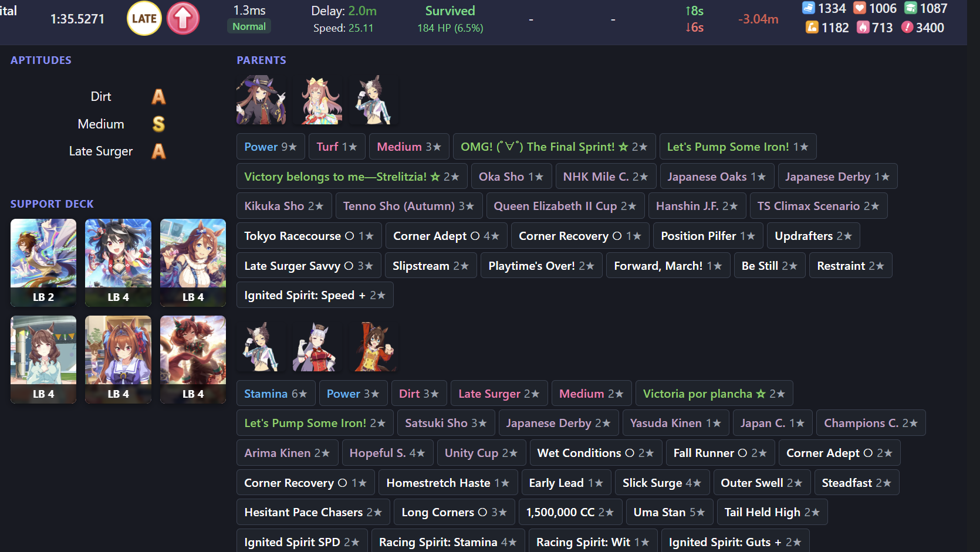The image size is (980, 552).
Task: Click the Hanshin J.F. 2★ tag
Action: coord(697,206)
